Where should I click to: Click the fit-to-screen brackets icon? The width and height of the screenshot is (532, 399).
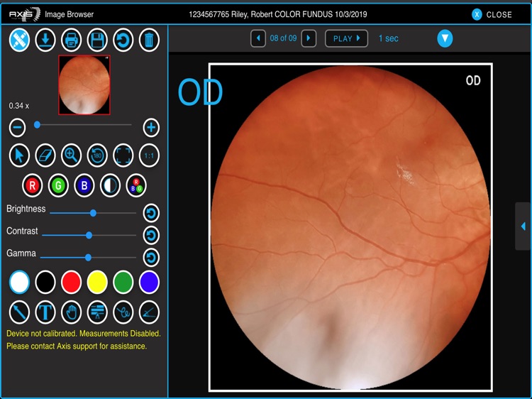(123, 155)
